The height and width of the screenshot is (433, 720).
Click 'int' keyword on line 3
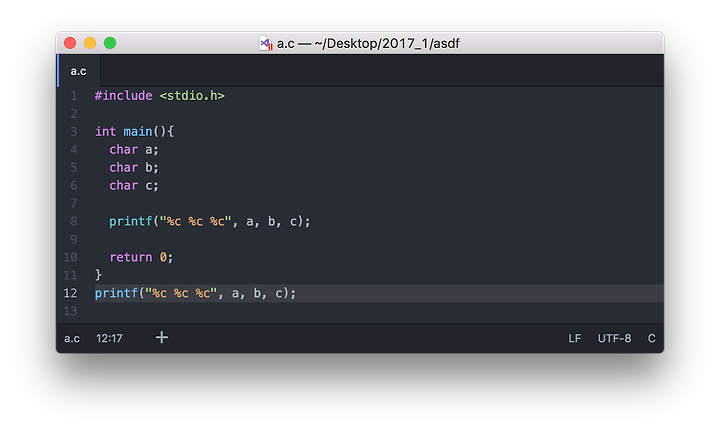coord(106,132)
